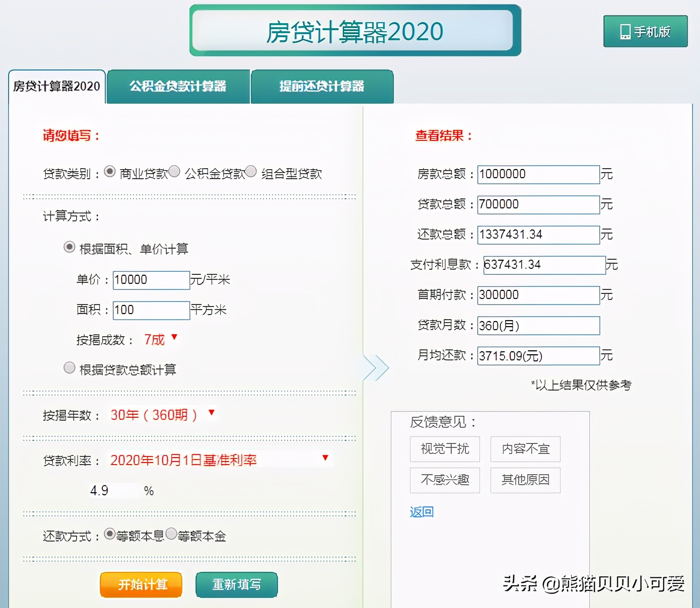The height and width of the screenshot is (608, 700).
Task: Click the 内容不宜 feedback button
Action: 525,449
